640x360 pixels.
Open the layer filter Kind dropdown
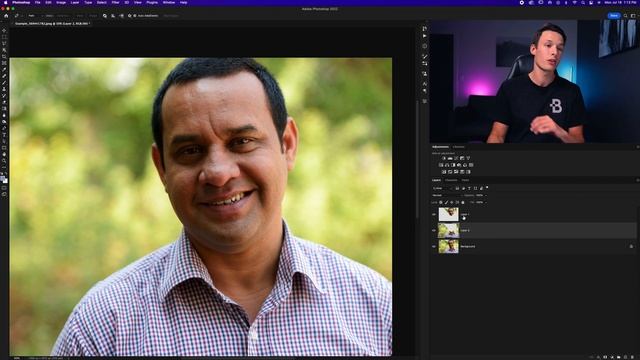(442, 188)
